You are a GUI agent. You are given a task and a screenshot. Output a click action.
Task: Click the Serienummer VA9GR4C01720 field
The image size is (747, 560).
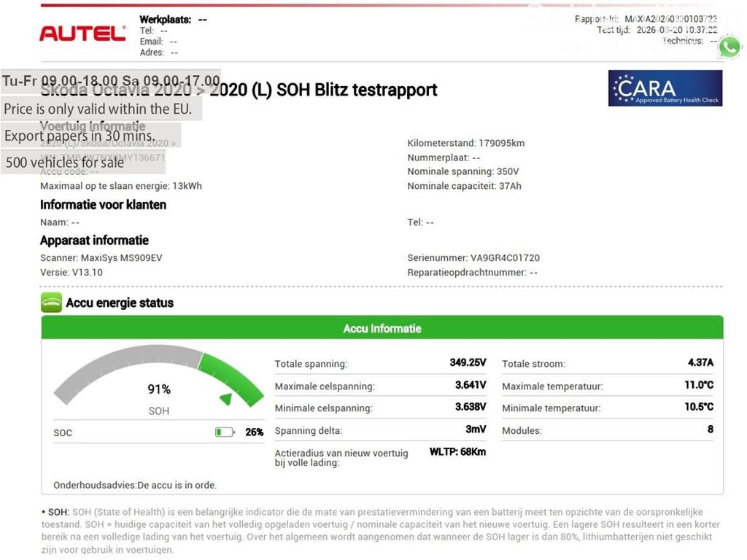pyautogui.click(x=473, y=258)
